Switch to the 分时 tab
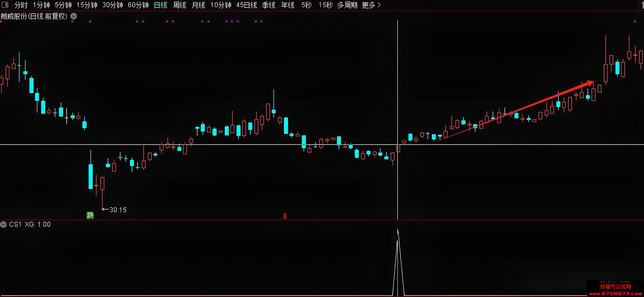 click(21, 5)
